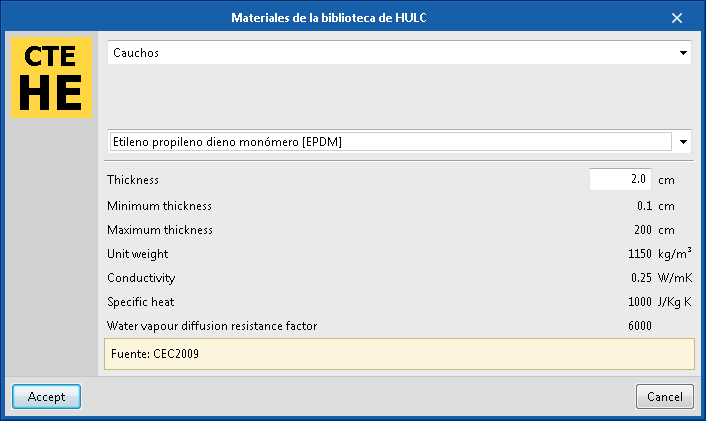Image resolution: width=706 pixels, height=421 pixels.
Task: Click the Fuente: CEC2009 note box
Action: tap(398, 353)
